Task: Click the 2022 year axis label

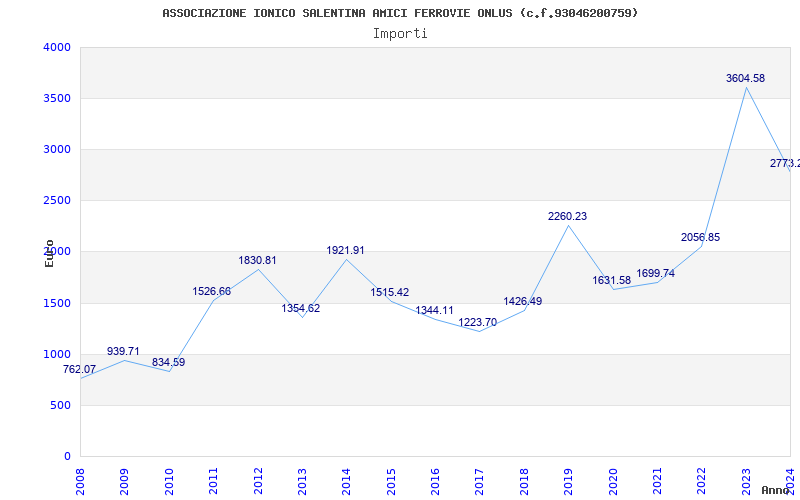Action: click(702, 482)
